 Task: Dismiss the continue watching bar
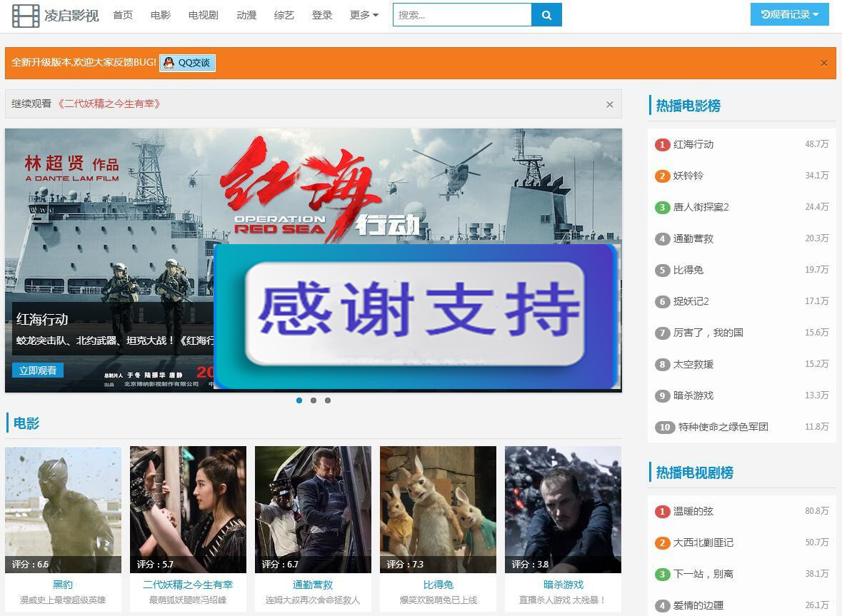click(x=609, y=104)
